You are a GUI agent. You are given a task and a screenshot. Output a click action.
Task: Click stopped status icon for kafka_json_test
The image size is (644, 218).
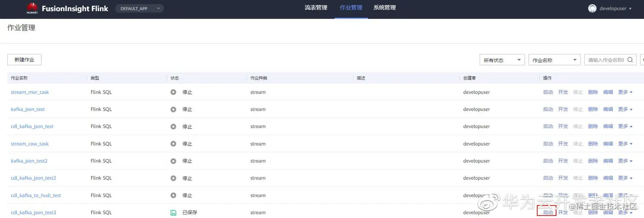[173, 109]
